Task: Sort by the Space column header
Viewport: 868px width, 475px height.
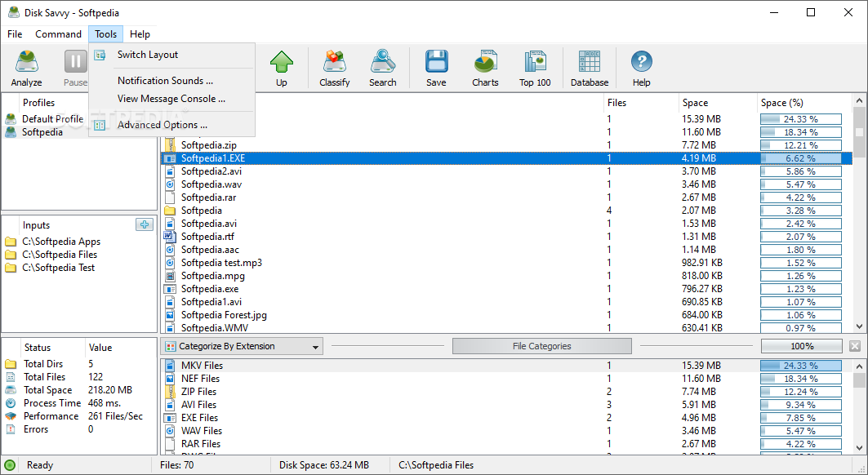Action: click(x=718, y=102)
